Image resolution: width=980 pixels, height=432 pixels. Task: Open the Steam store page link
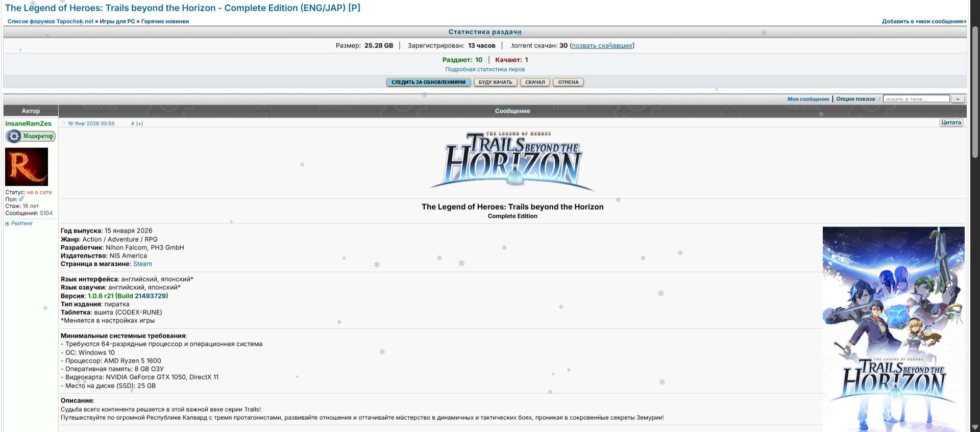[x=142, y=264]
